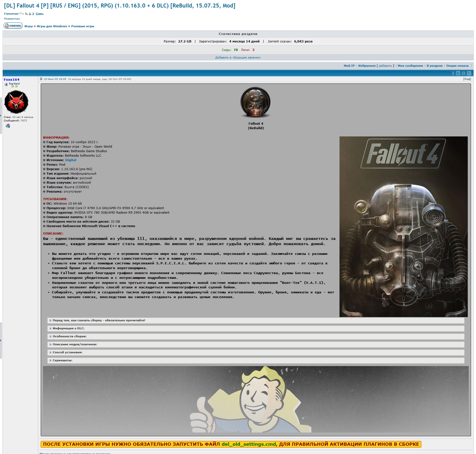Open the 'Игры для Windows' breadcrumb
Viewport: 476px width, 454px height.
[x=52, y=26]
